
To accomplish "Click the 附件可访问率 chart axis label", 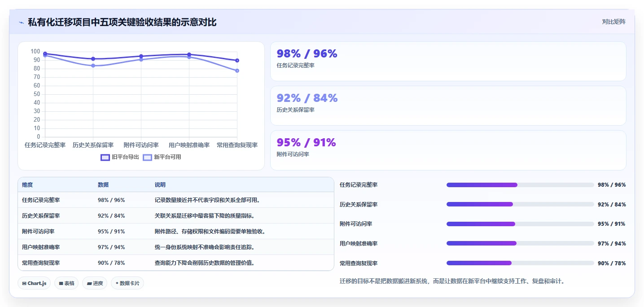I will [x=141, y=145].
